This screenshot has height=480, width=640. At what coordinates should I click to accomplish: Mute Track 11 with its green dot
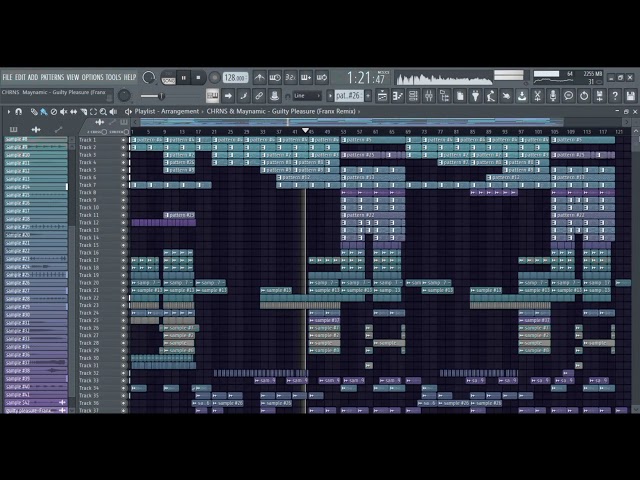(x=124, y=215)
